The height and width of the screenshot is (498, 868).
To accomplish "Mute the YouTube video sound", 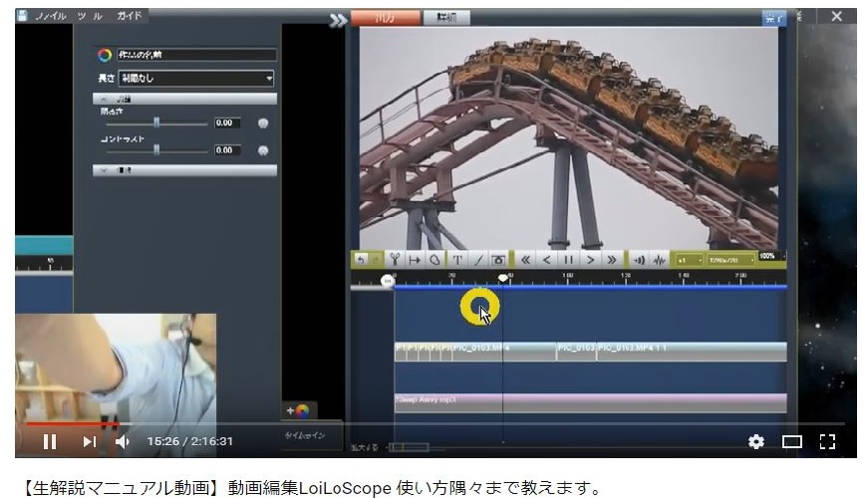I will [x=123, y=441].
